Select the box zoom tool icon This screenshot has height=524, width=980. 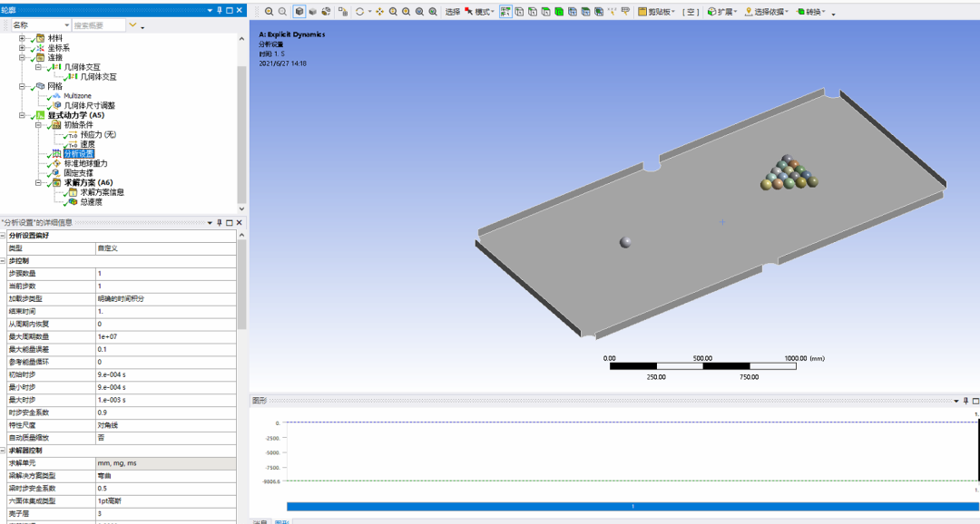tap(406, 10)
